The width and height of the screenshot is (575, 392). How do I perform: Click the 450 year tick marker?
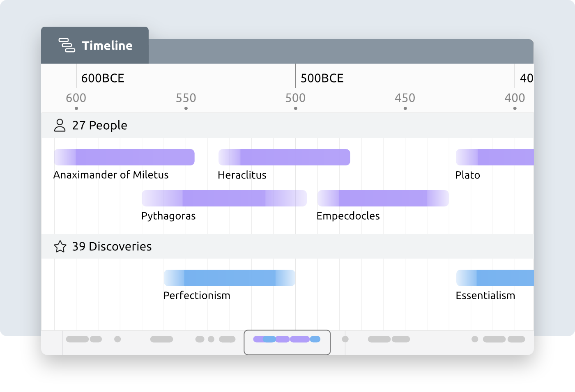coord(405,108)
